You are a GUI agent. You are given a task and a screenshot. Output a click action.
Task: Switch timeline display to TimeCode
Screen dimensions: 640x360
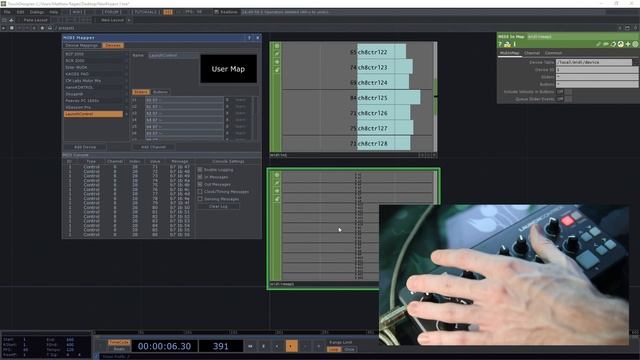click(119, 342)
